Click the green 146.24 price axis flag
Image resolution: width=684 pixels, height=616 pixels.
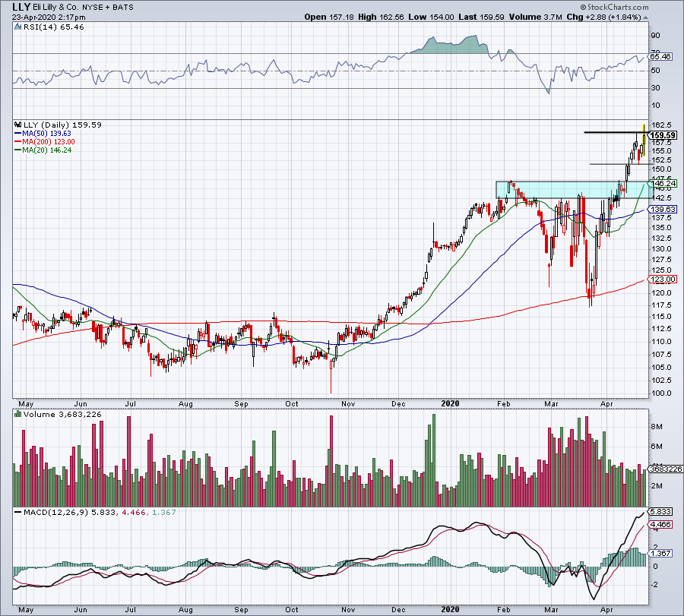(663, 184)
